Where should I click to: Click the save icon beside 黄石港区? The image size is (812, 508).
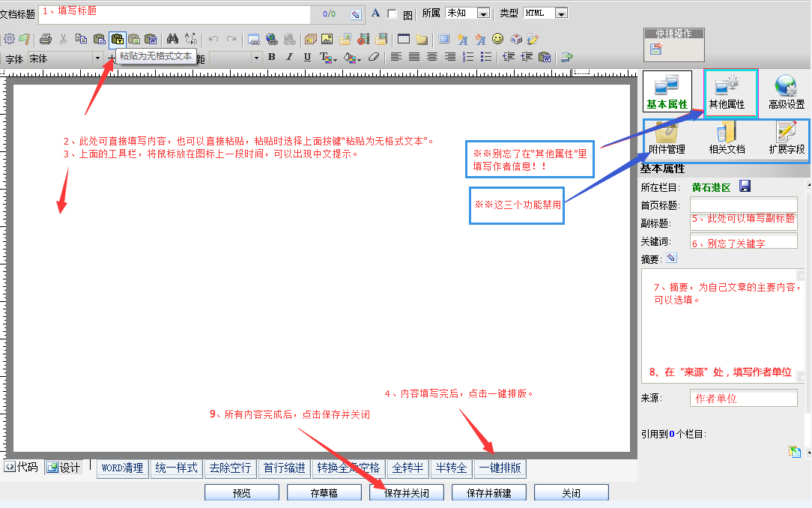coord(745,186)
